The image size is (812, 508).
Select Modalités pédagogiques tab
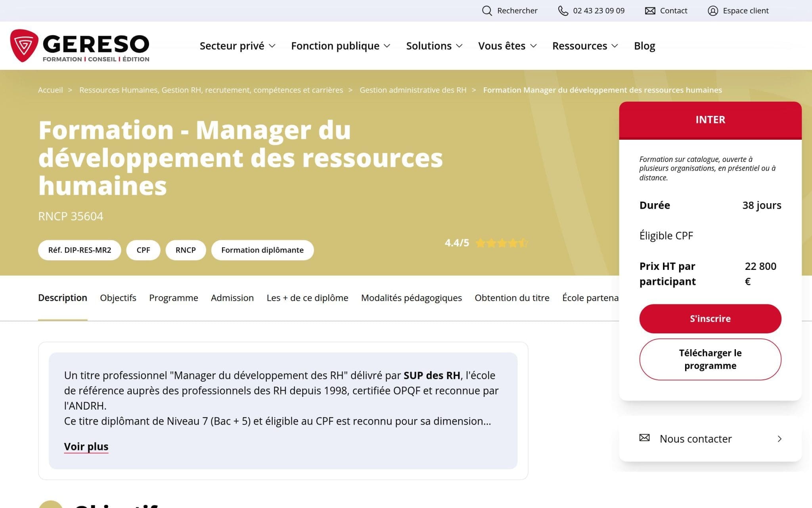point(412,298)
